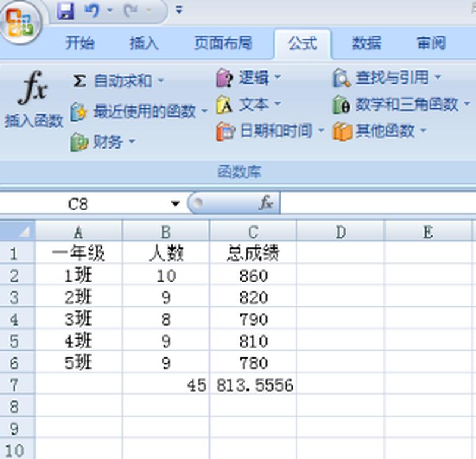The width and height of the screenshot is (476, 459).
Task: Select the cell labeled 2班
Action: pyautogui.click(x=79, y=297)
